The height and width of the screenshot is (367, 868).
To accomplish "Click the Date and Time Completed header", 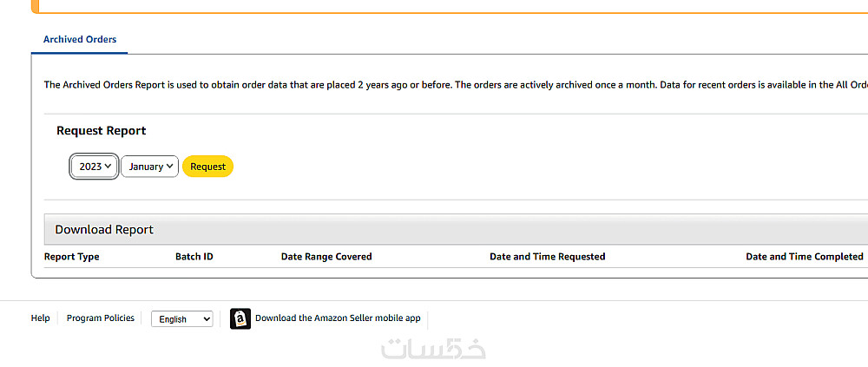I will click(x=804, y=257).
